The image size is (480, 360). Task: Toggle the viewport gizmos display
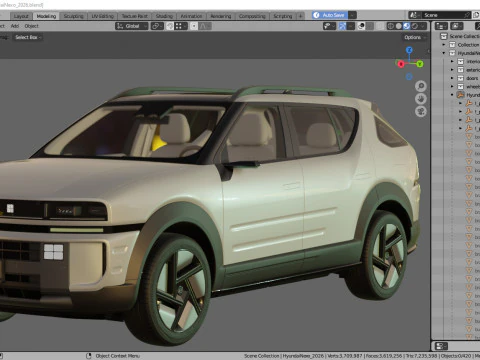pyautogui.click(x=343, y=26)
